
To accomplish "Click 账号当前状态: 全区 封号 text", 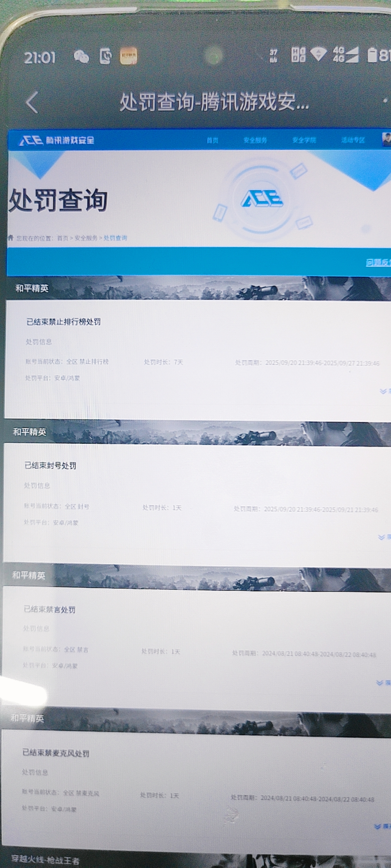I will click(56, 506).
